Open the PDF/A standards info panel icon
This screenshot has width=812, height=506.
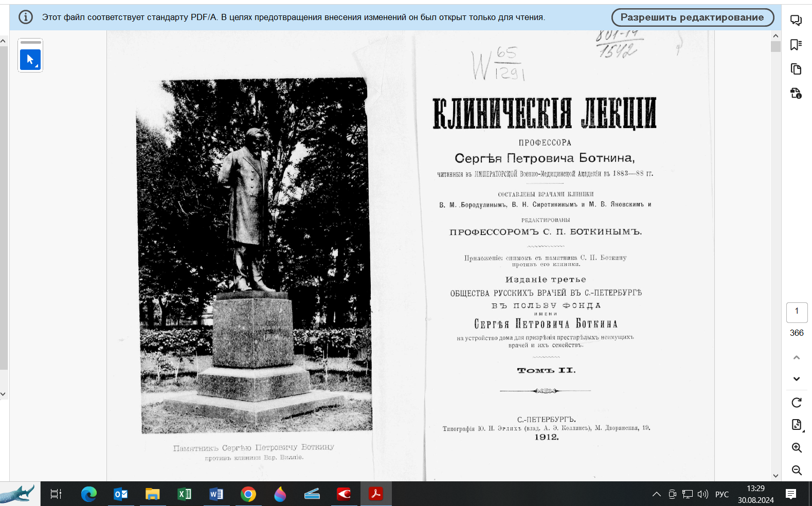tap(796, 93)
